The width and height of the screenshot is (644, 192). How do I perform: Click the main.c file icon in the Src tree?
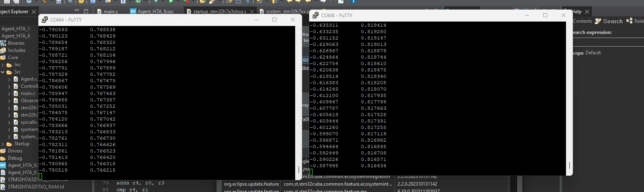pos(16,93)
